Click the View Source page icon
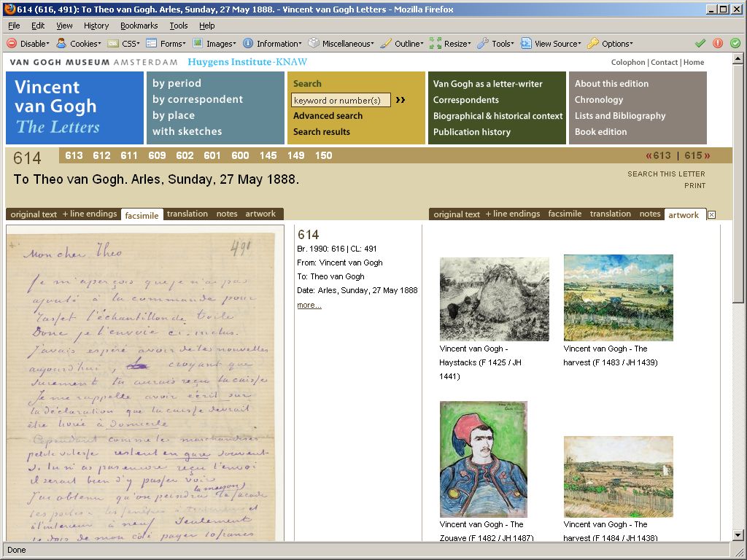The width and height of the screenshot is (747, 560). [x=526, y=43]
